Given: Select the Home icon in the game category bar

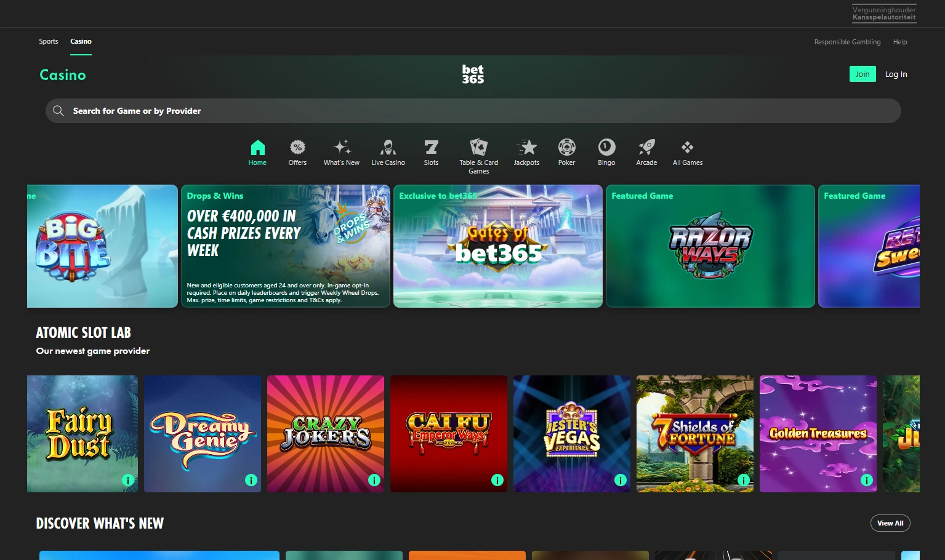Looking at the screenshot, I should click(x=257, y=148).
